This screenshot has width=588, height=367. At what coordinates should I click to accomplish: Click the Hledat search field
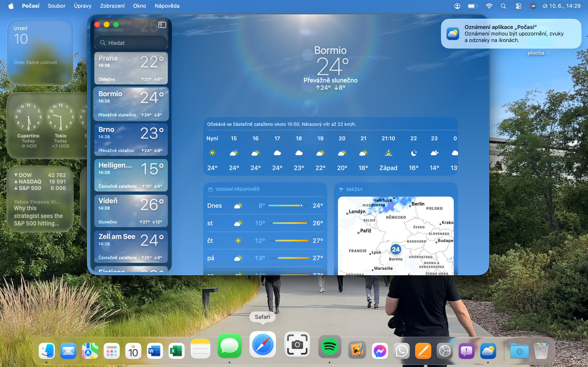click(x=131, y=43)
